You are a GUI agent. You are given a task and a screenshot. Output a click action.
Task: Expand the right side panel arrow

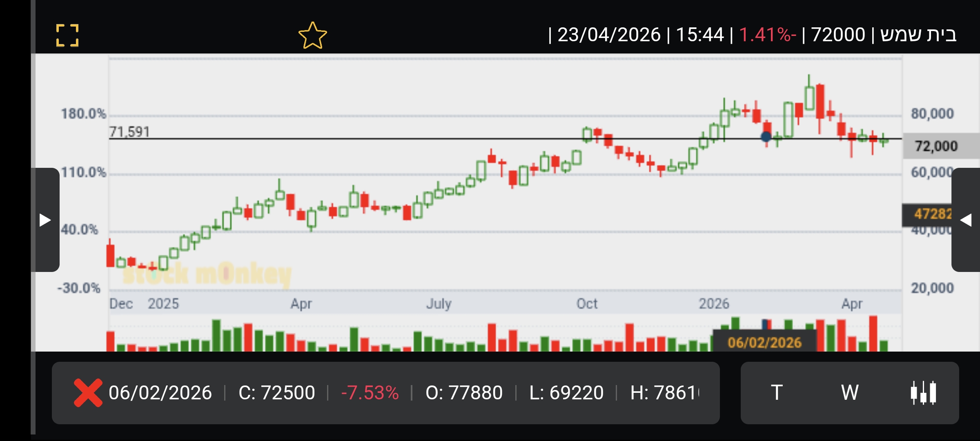pos(966,220)
